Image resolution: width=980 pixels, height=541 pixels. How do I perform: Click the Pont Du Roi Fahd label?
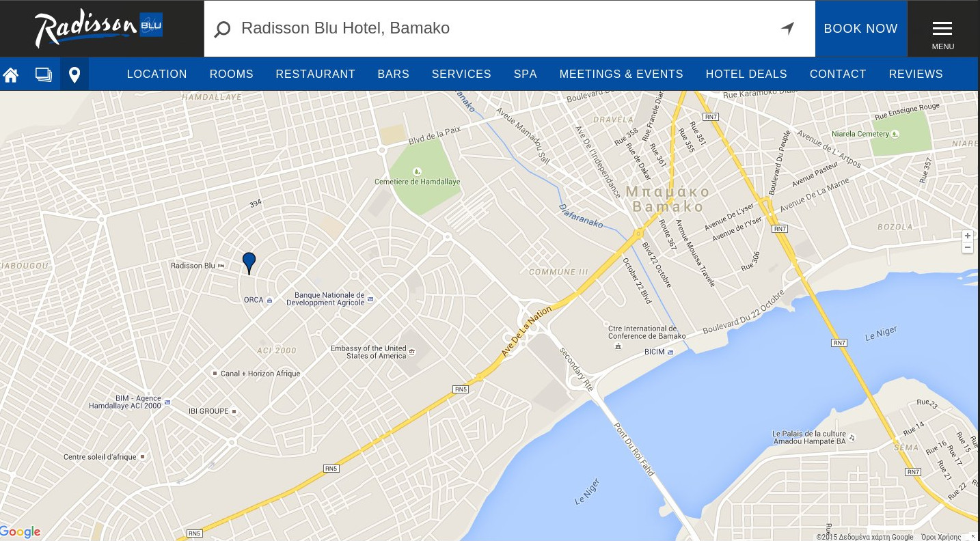(634, 448)
